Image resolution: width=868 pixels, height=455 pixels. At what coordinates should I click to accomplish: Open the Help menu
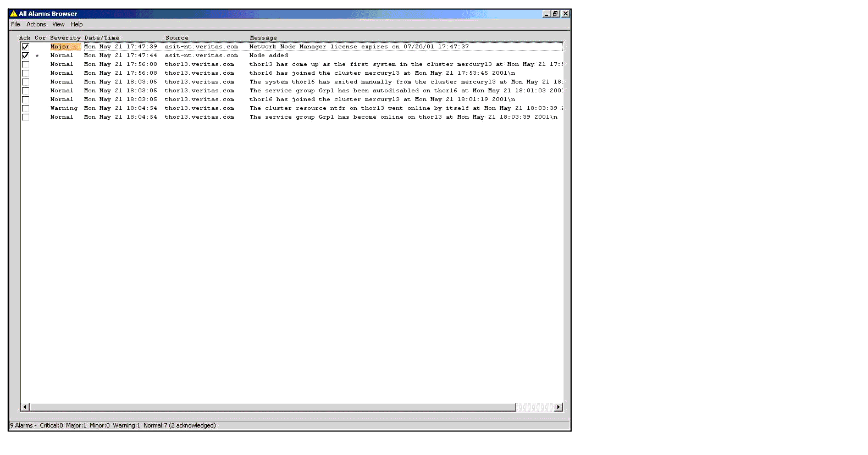(76, 24)
